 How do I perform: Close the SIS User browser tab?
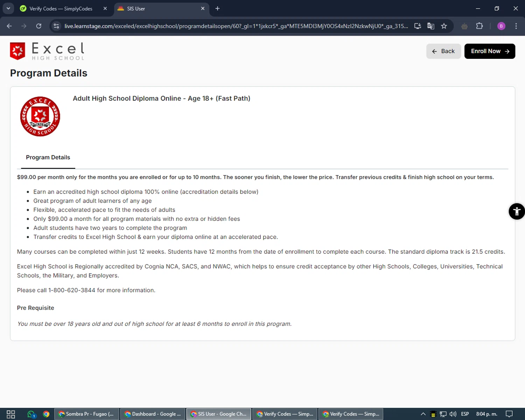pos(203,9)
